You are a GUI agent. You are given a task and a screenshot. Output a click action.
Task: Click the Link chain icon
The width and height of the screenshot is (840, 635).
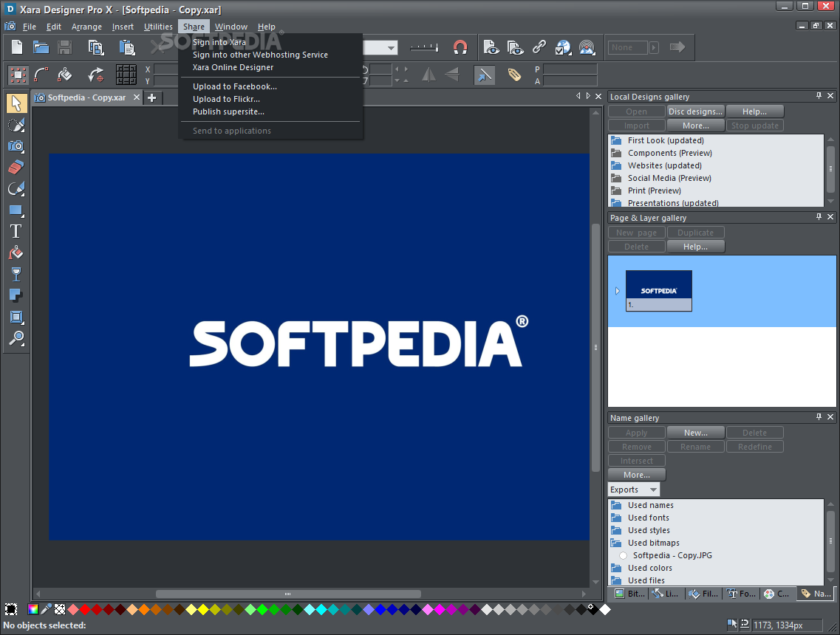[539, 47]
